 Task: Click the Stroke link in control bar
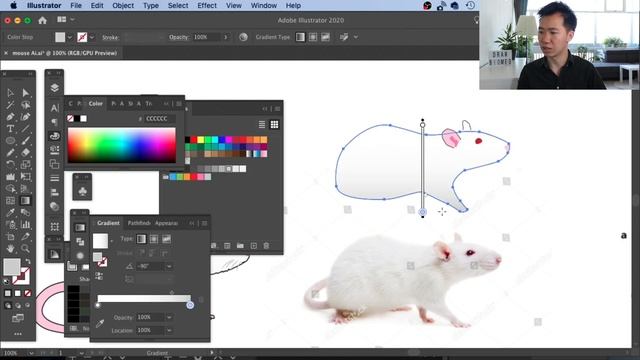[x=110, y=37]
